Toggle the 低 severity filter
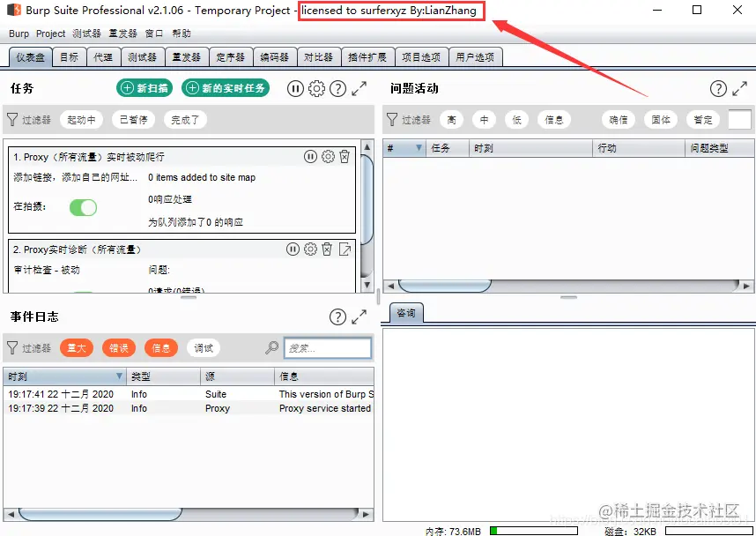The image size is (756, 536). pyautogui.click(x=517, y=120)
